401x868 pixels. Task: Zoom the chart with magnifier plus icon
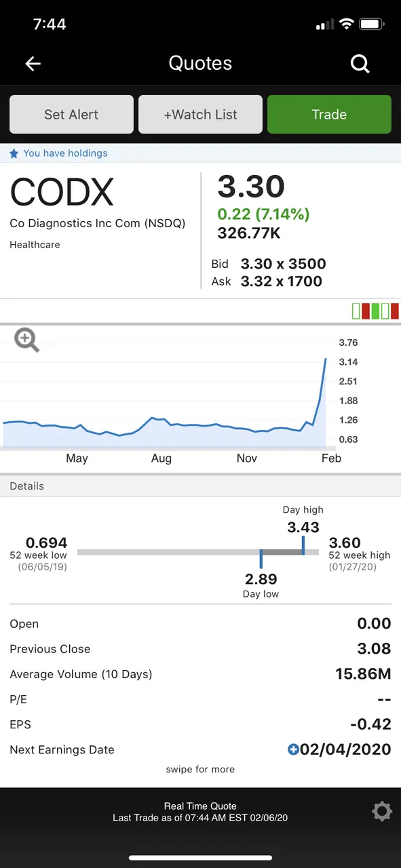pyautogui.click(x=27, y=340)
